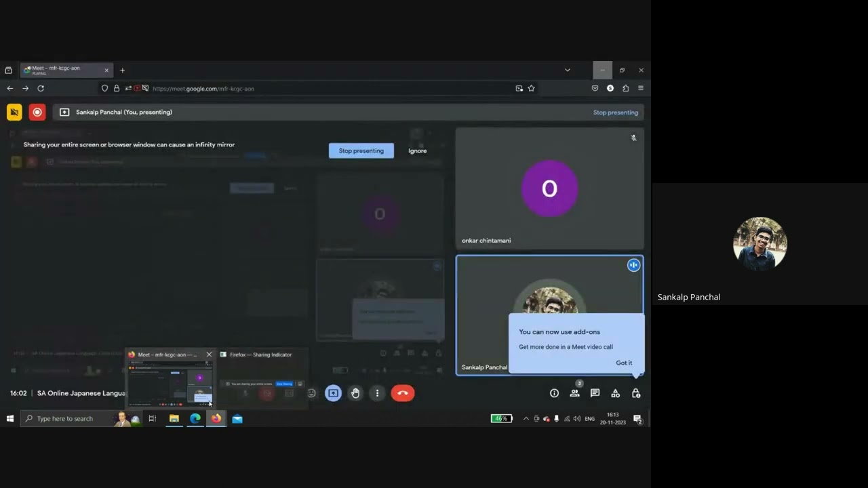The height and width of the screenshot is (488, 868).
Task: Bookmark this page with the star
Action: pyautogui.click(x=531, y=88)
